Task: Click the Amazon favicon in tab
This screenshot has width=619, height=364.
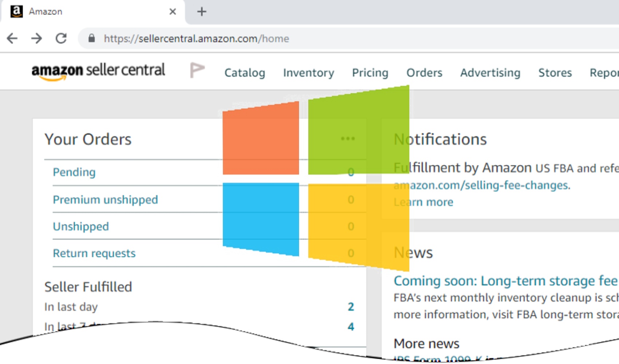Action: click(x=16, y=11)
